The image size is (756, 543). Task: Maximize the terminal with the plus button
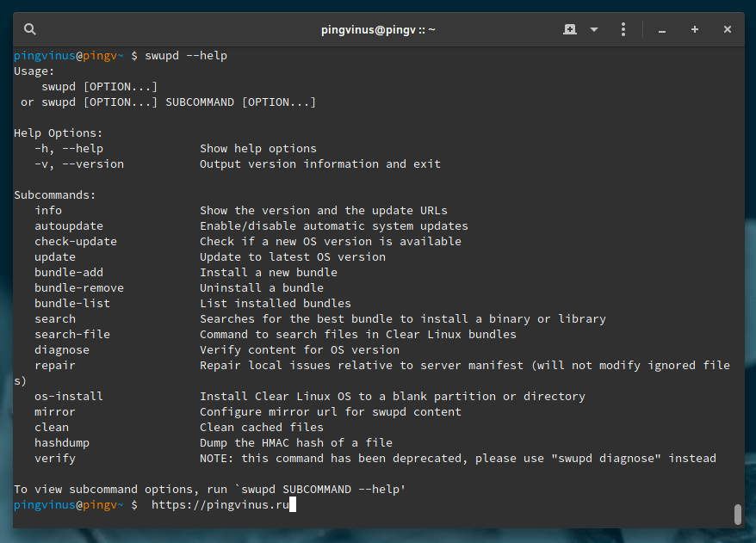(x=695, y=29)
